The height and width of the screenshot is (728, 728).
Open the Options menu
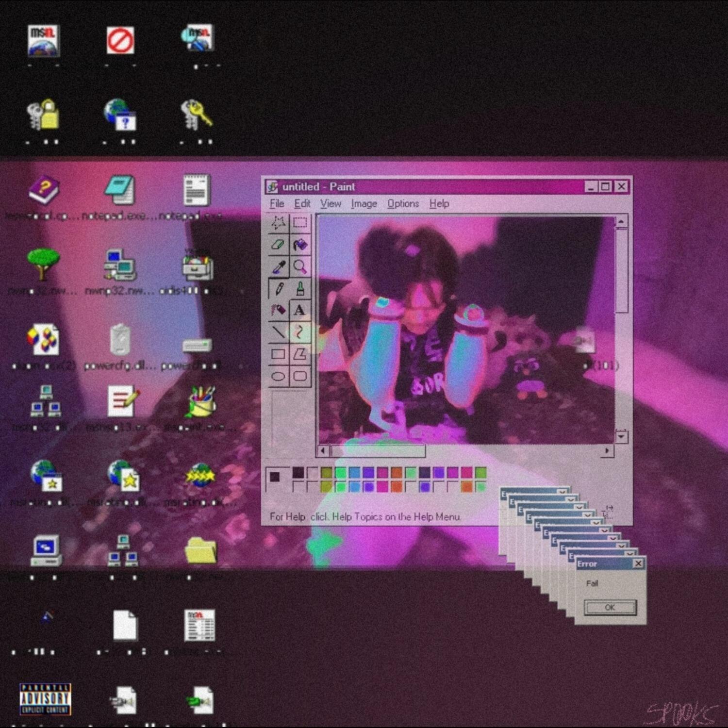click(x=403, y=204)
